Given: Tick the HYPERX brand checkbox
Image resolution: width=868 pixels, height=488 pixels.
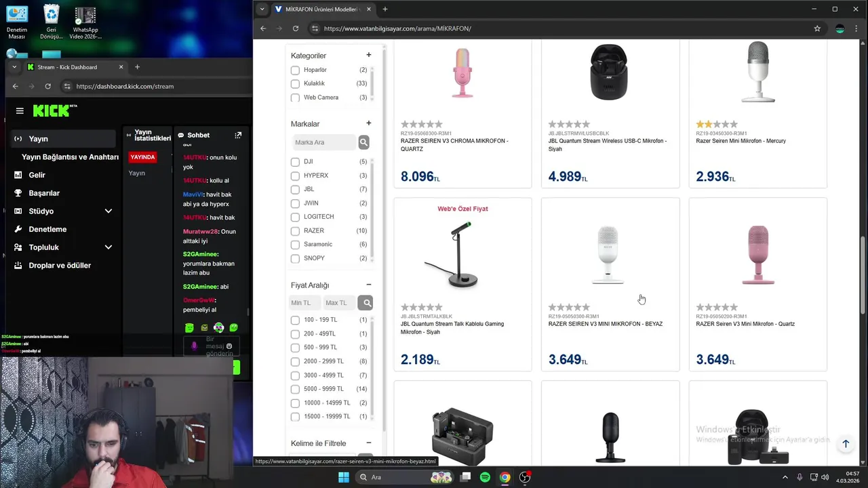Looking at the screenshot, I should 295,176.
